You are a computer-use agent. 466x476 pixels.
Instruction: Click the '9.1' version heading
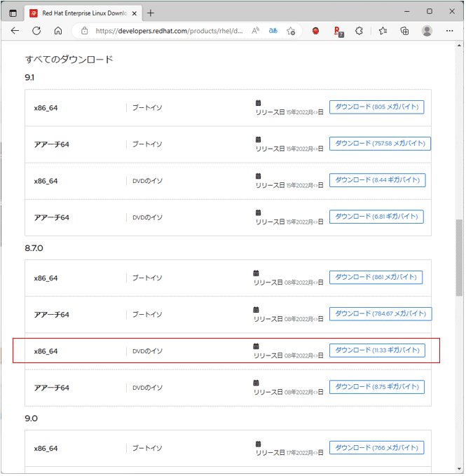[29, 78]
